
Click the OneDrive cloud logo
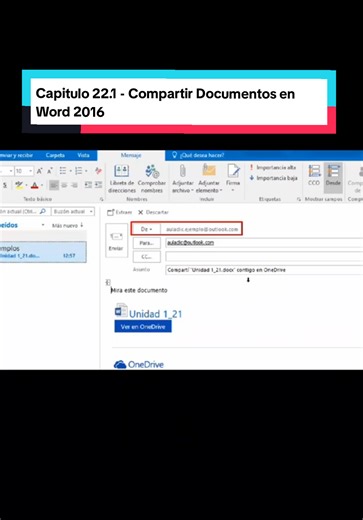(120, 364)
